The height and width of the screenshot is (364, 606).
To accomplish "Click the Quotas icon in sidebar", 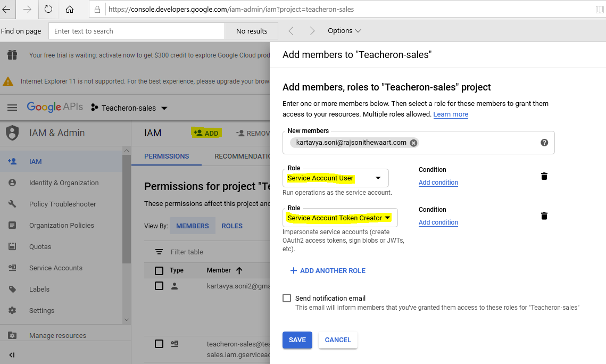I will (x=12, y=246).
